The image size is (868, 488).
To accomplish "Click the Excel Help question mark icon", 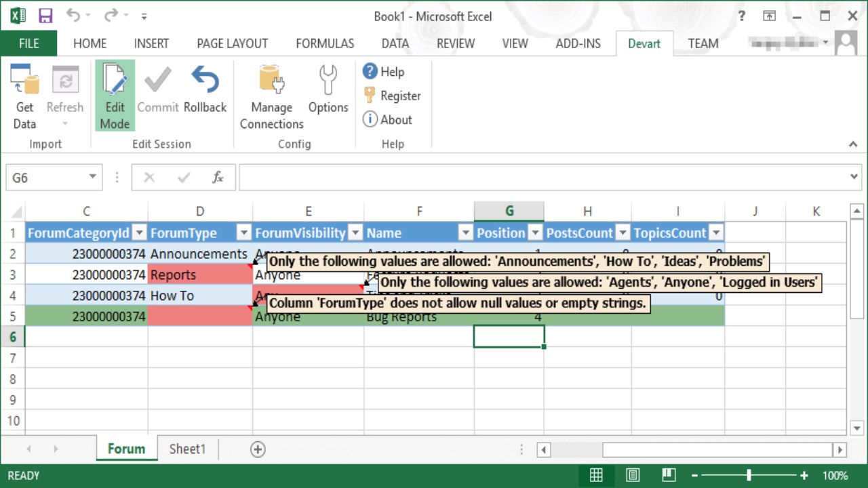I will tap(741, 16).
